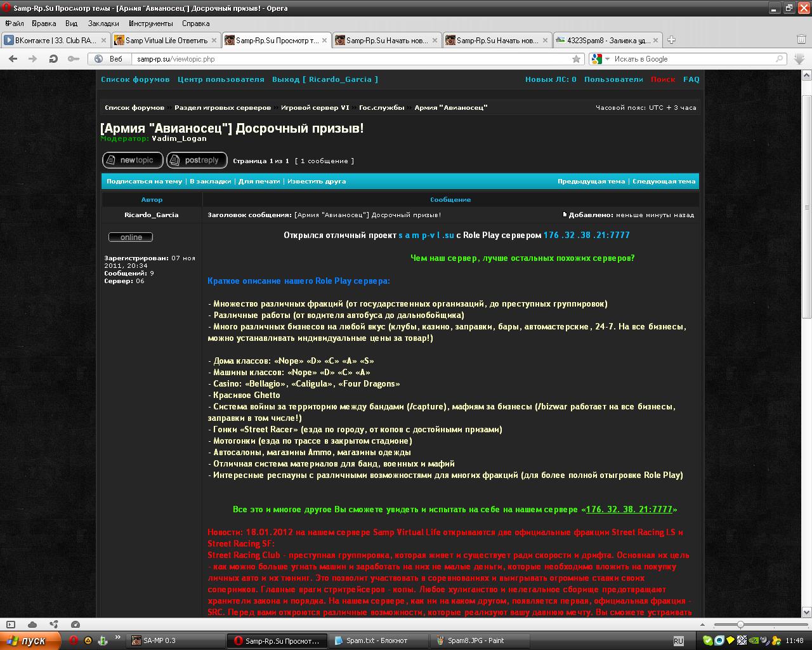Go back with the browser Back arrow
This screenshot has height=650, width=812.
click(13, 59)
